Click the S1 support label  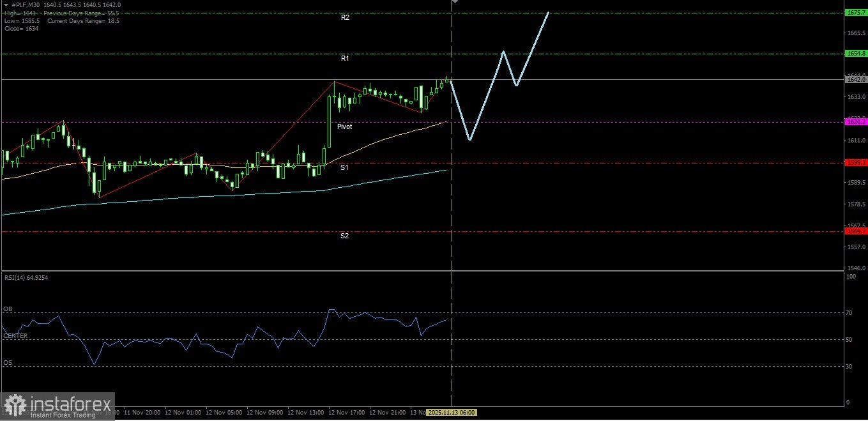point(344,167)
